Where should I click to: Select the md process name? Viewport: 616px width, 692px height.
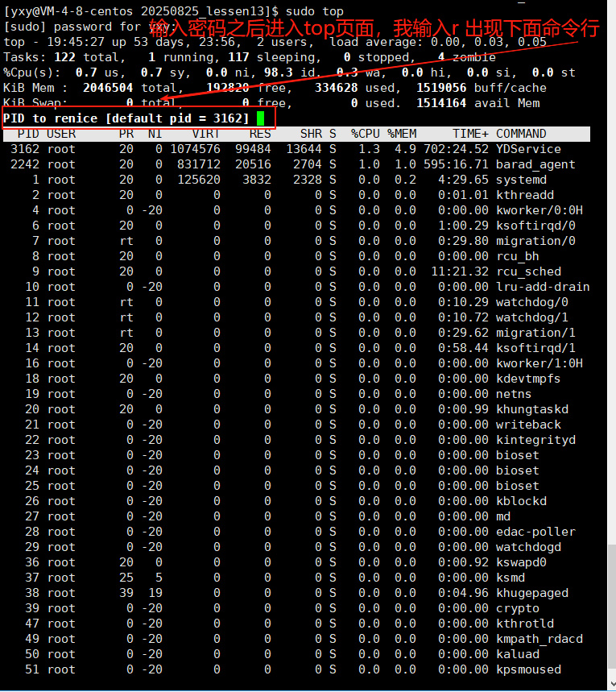click(503, 516)
